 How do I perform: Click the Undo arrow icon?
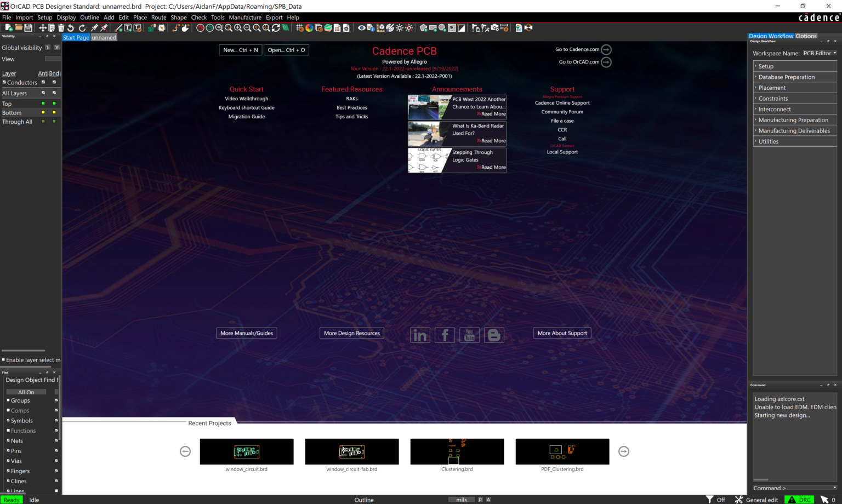(71, 28)
